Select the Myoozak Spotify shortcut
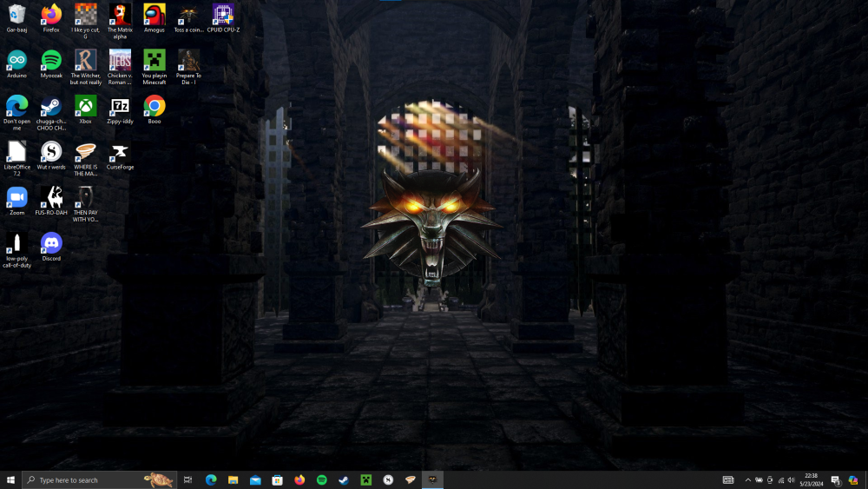 point(51,63)
